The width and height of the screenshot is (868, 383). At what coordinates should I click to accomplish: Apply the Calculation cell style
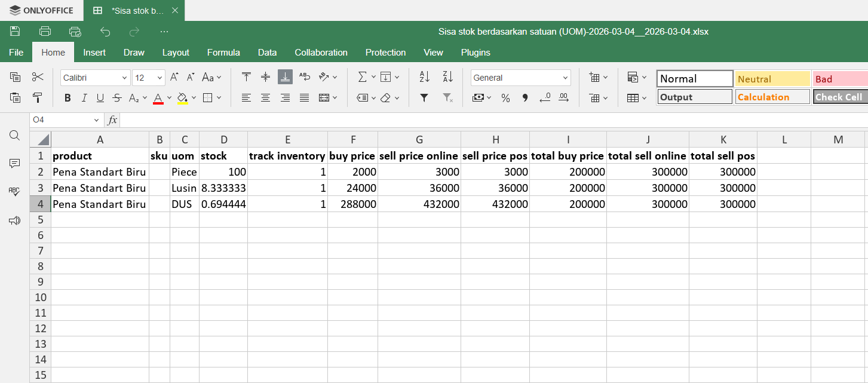772,97
